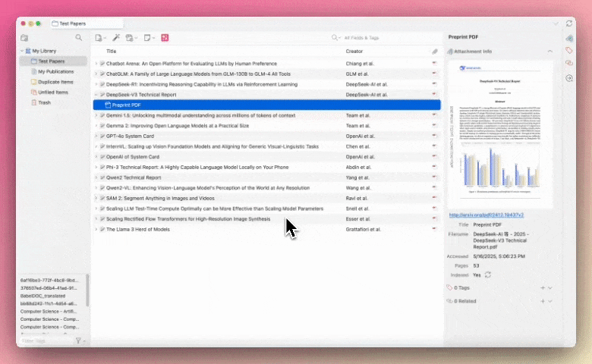Toggle the 0 Related section chevron
Screen dimensions: 592x364
[550, 301]
